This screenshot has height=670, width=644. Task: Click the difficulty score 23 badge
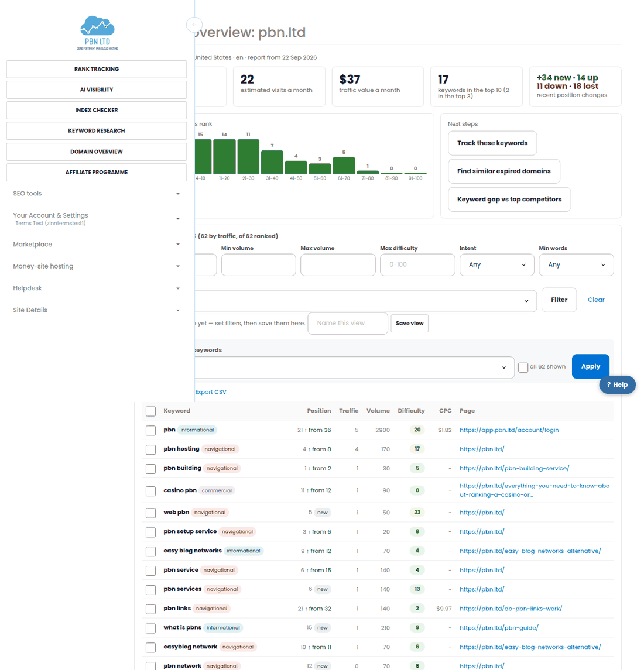pyautogui.click(x=417, y=513)
